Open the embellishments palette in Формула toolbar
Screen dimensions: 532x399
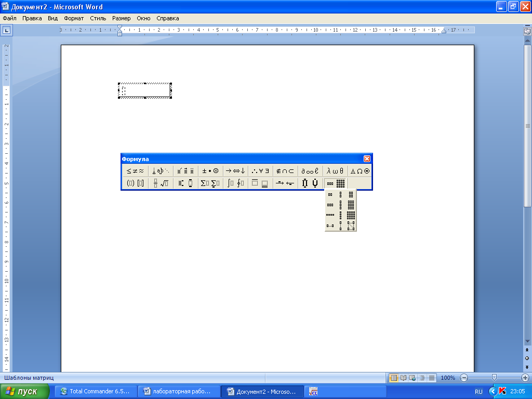185,171
